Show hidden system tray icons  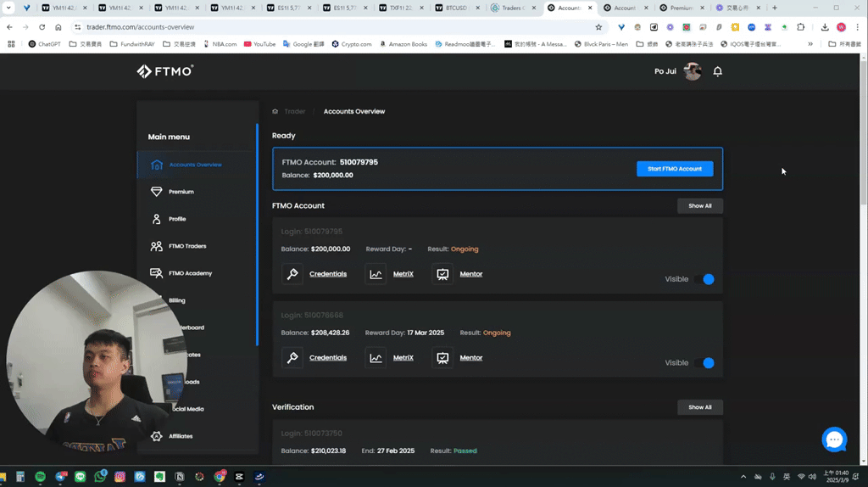click(x=743, y=477)
